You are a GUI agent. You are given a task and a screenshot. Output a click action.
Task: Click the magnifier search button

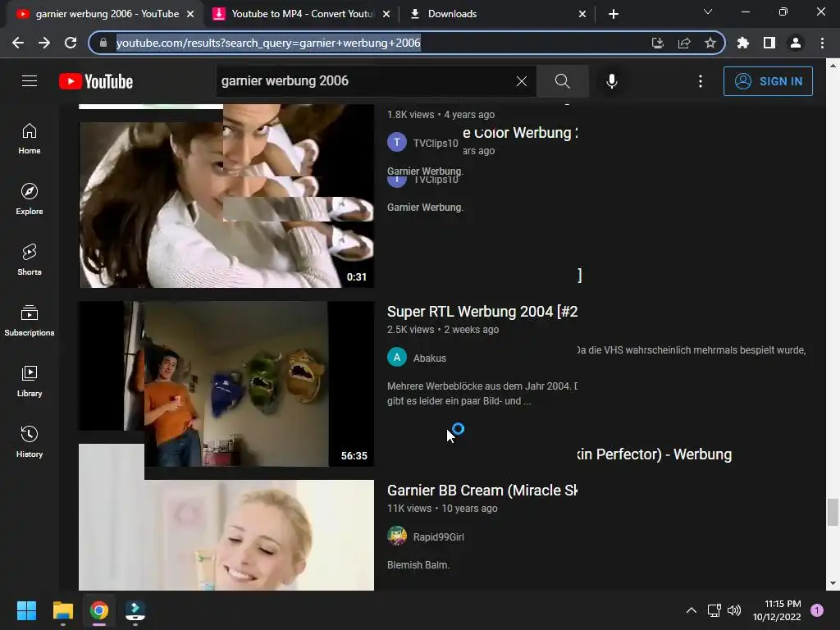562,81
